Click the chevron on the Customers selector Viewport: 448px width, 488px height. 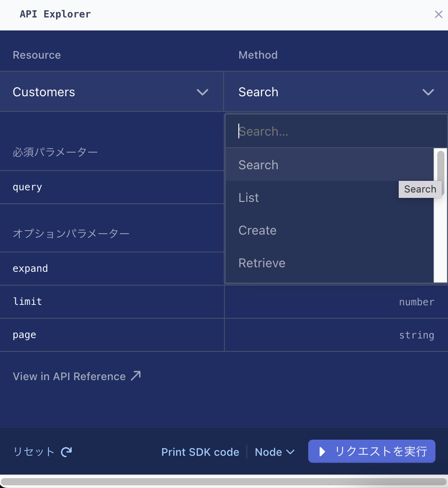pyautogui.click(x=202, y=92)
